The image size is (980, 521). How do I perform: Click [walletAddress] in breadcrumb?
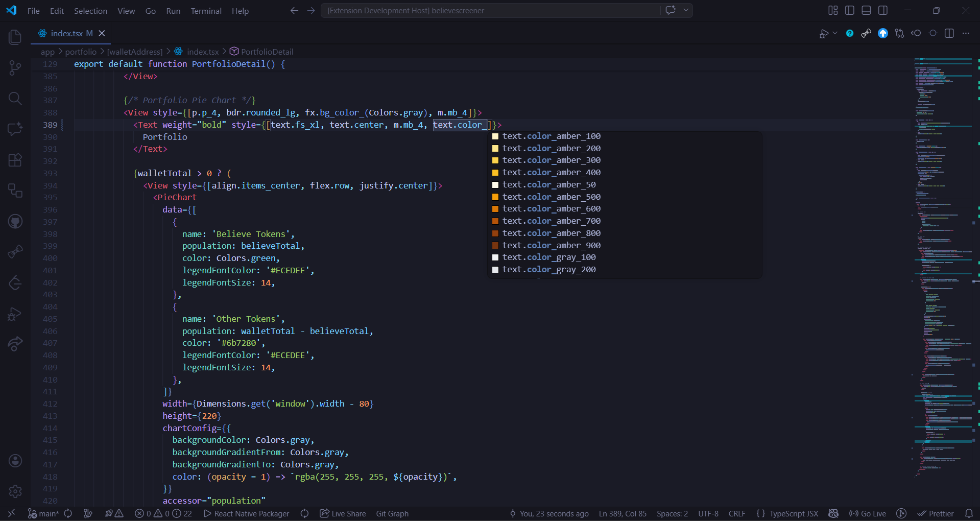135,52
